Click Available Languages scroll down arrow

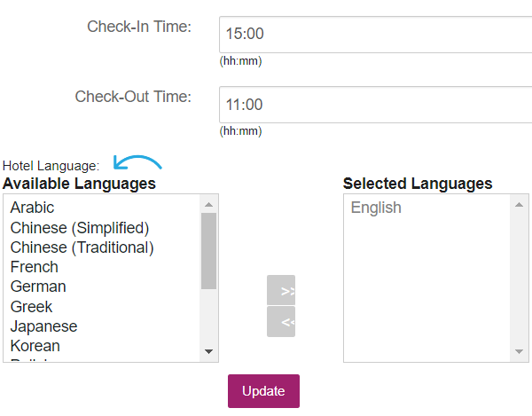point(208,351)
